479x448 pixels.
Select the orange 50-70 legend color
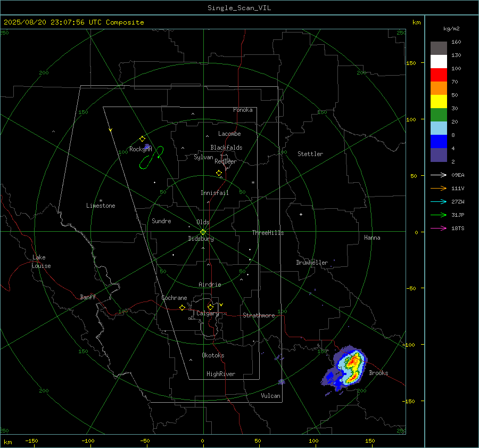click(x=439, y=88)
